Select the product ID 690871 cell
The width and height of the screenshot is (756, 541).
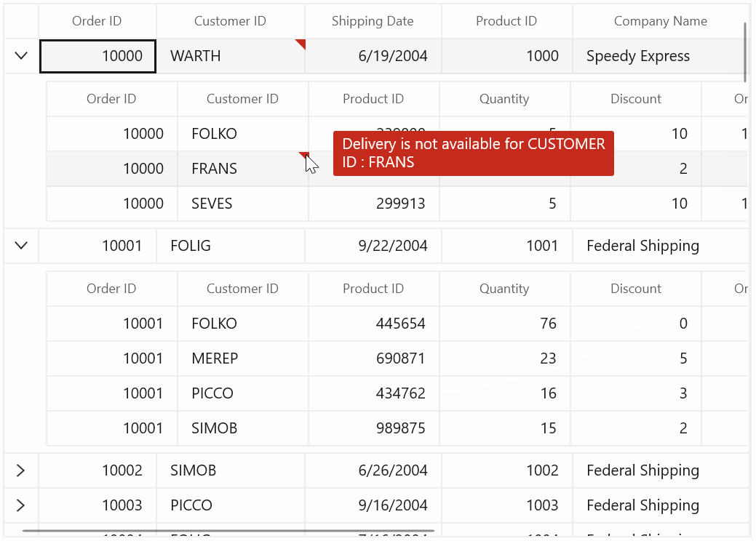click(x=374, y=358)
